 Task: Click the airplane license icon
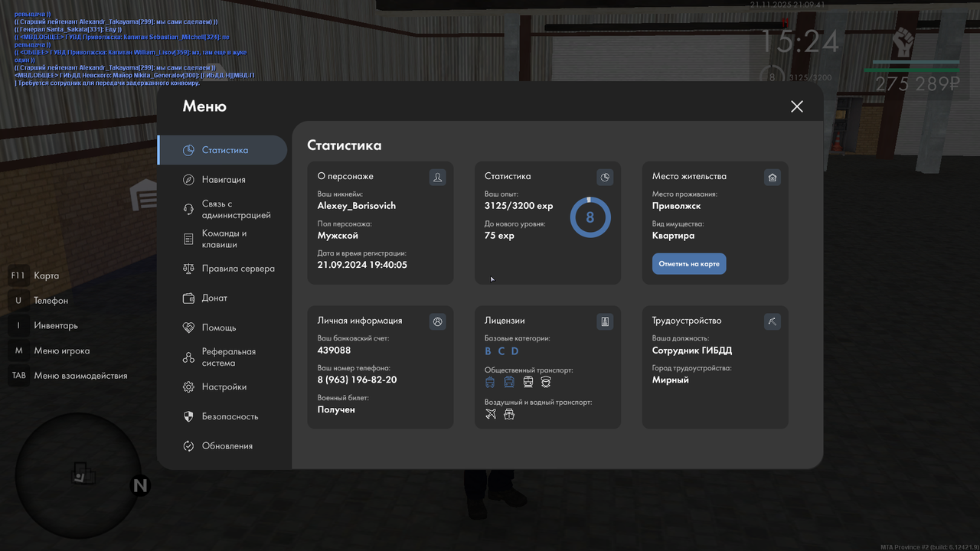pyautogui.click(x=491, y=414)
